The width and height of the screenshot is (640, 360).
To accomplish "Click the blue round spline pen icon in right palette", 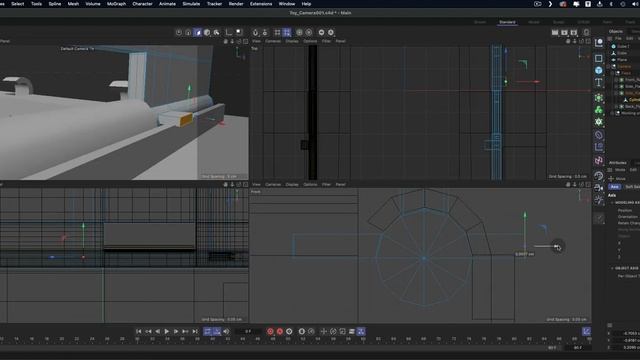I will click(x=598, y=70).
